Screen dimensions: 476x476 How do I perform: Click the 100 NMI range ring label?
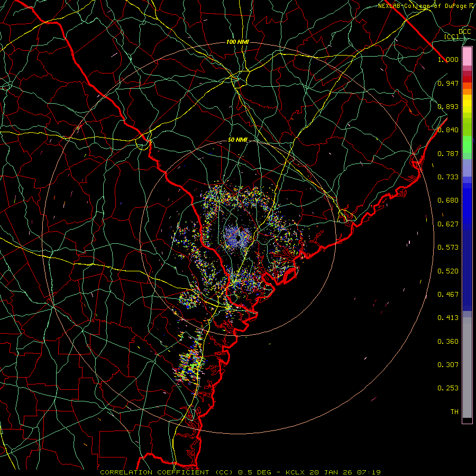click(x=237, y=42)
